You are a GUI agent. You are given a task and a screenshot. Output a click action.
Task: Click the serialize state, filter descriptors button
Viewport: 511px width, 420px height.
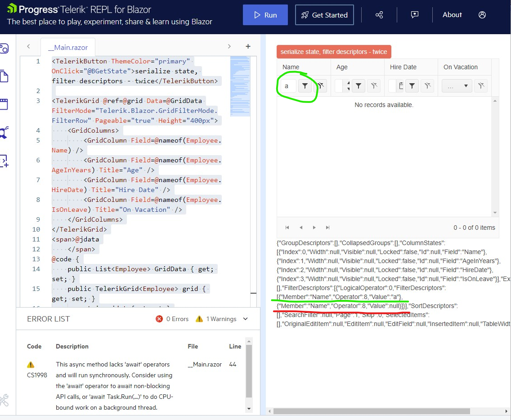tap(334, 52)
